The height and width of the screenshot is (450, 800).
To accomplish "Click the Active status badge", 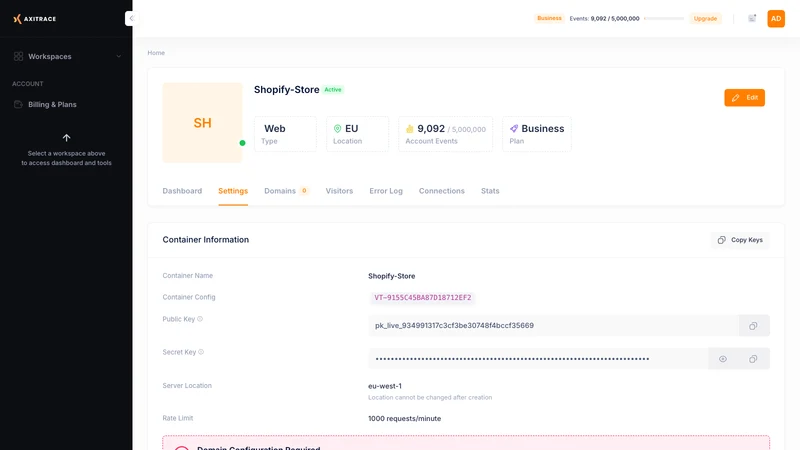I will pos(333,89).
